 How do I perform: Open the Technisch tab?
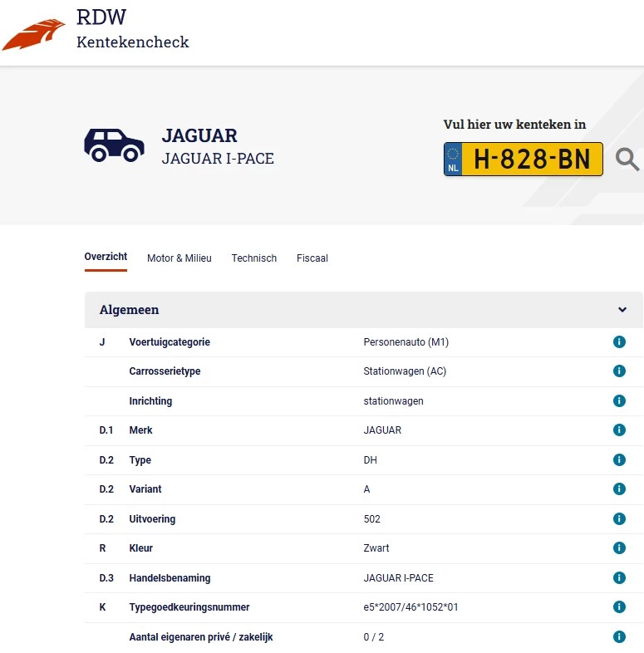(254, 258)
